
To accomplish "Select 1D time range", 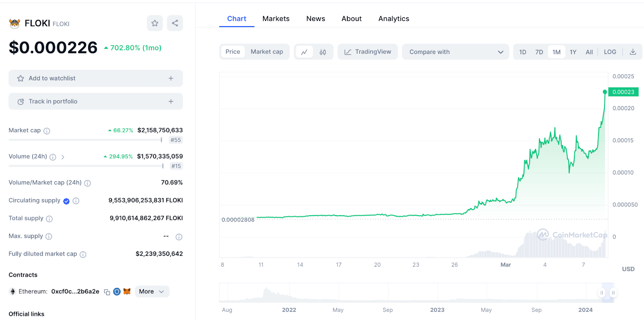I will [x=522, y=52].
